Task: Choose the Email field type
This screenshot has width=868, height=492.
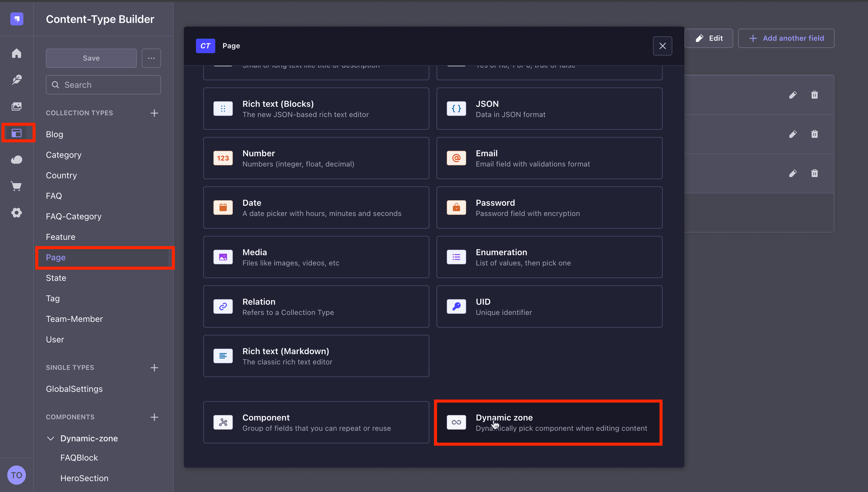Action: point(549,158)
